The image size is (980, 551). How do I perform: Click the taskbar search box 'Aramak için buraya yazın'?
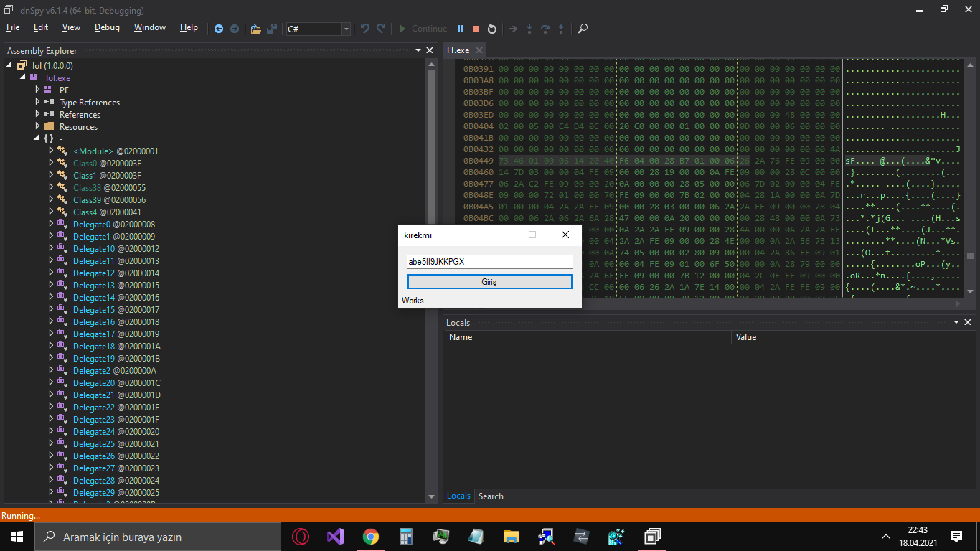point(158,537)
